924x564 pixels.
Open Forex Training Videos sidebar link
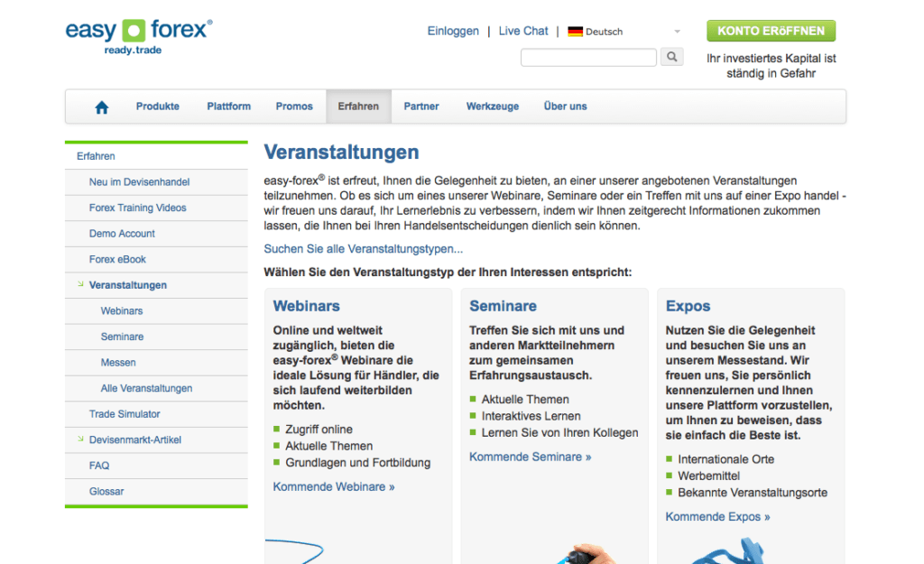[x=137, y=208]
